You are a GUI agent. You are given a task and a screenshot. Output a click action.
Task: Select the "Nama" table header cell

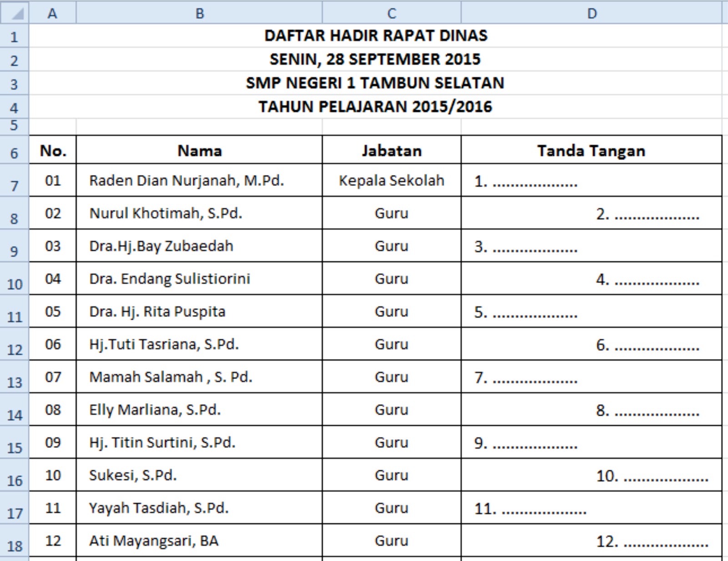point(199,150)
